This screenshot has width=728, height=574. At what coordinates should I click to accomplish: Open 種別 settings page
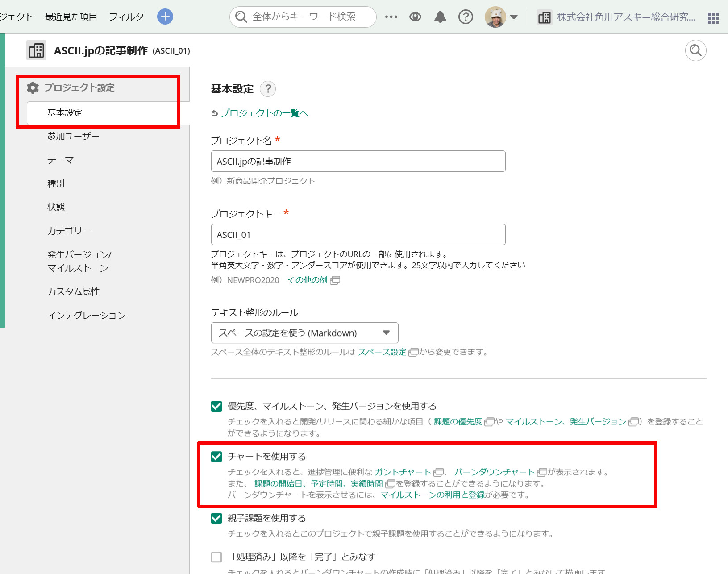(56, 183)
